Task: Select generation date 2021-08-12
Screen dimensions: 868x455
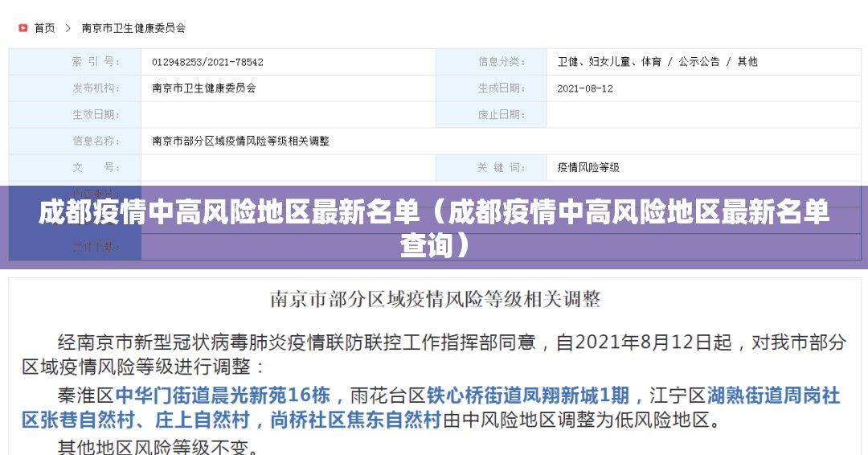Action: [x=585, y=88]
